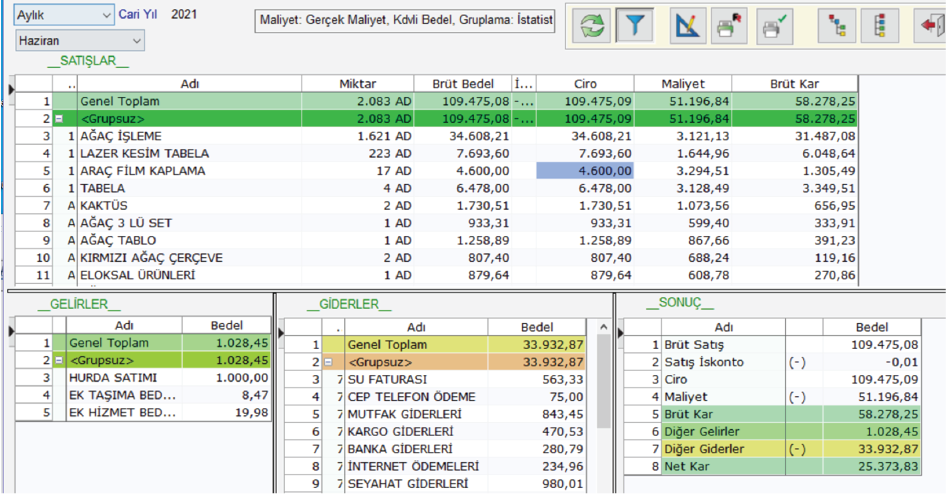Select the LAZER KESİM TABELA row
The width and height of the screenshot is (946, 494).
144,153
